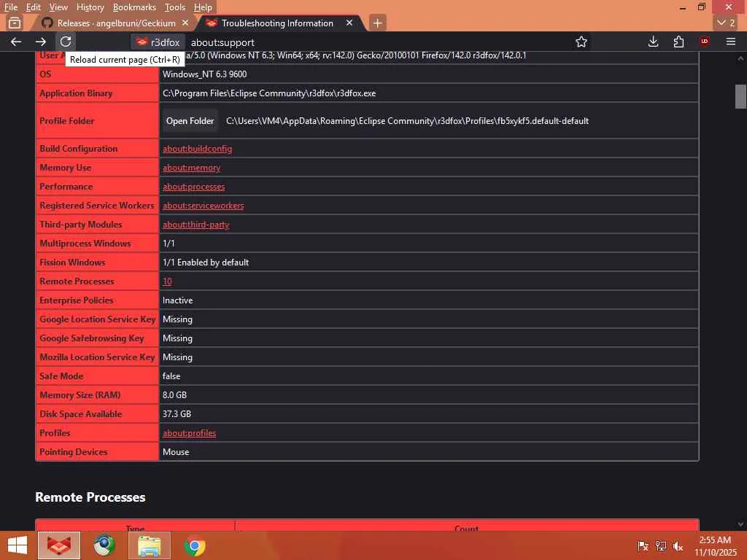Click the page vertical scrollbar thumb

(740, 97)
